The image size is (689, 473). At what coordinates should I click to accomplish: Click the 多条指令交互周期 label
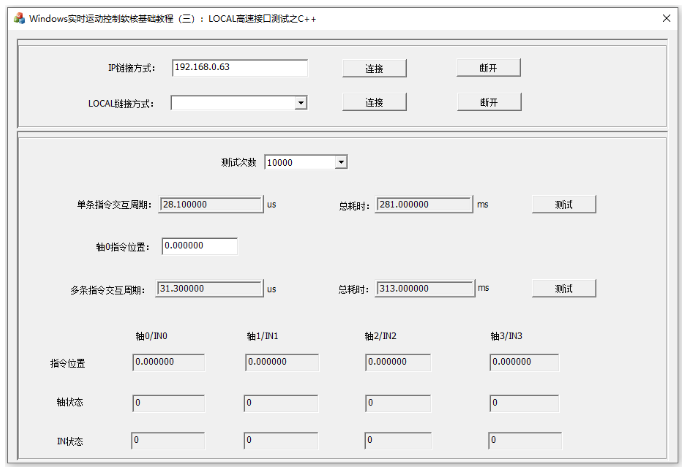pos(108,290)
